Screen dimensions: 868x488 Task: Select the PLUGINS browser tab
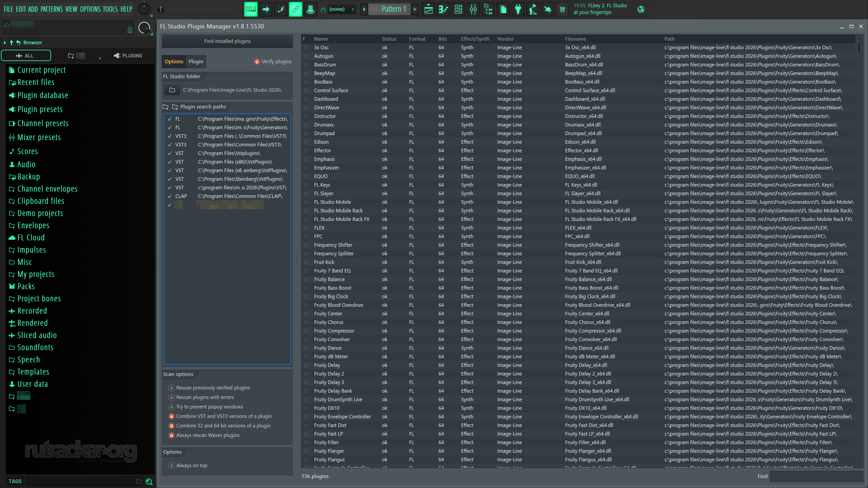point(128,56)
